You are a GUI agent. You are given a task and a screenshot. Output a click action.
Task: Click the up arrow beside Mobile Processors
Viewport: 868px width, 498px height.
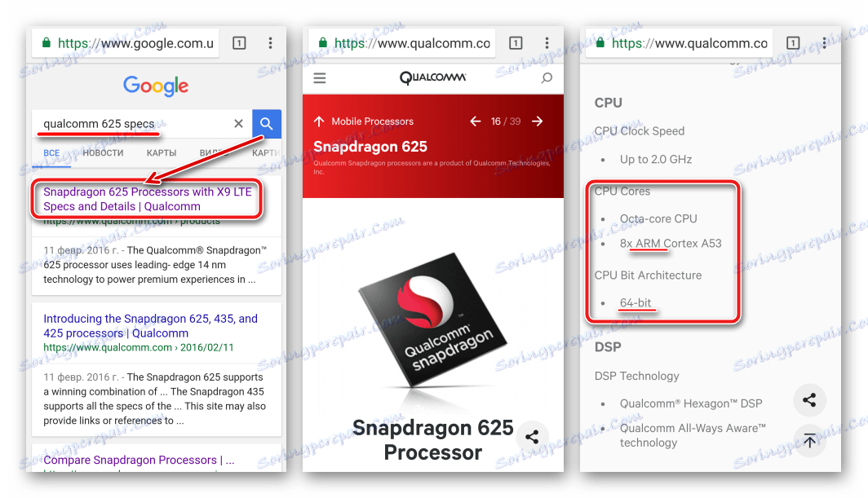point(319,121)
